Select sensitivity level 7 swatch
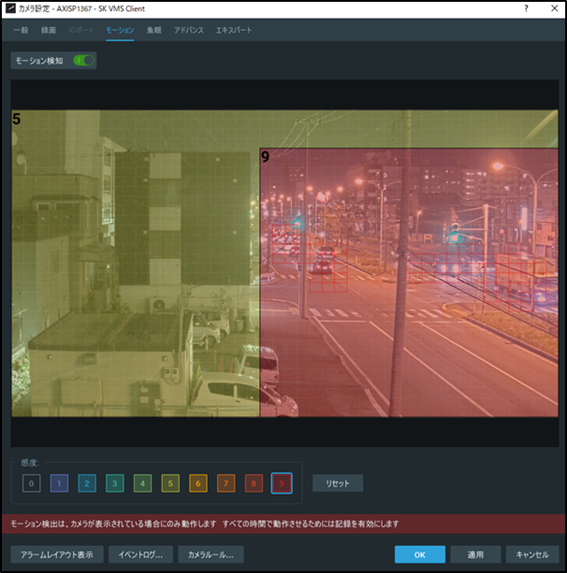567x573 pixels. tap(226, 483)
